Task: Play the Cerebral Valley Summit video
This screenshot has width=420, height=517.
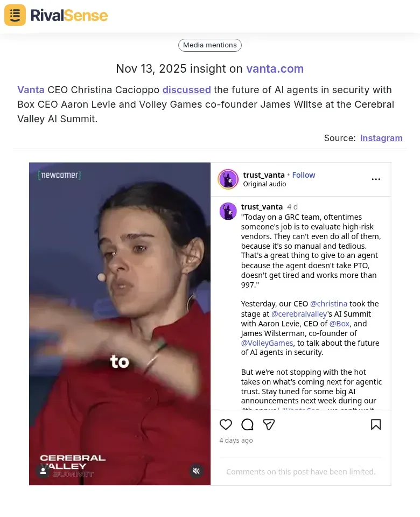Action: coord(120,324)
